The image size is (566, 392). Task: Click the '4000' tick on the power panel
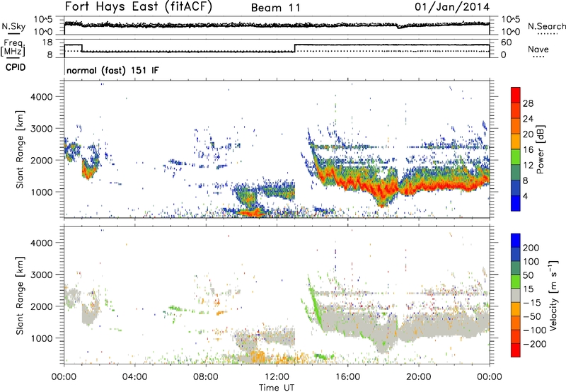point(42,97)
